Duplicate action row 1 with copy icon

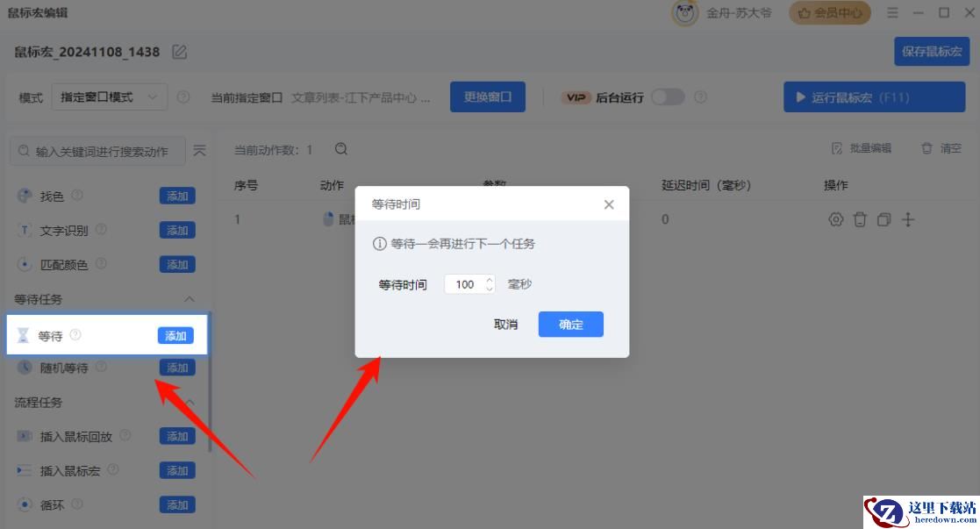(883, 219)
